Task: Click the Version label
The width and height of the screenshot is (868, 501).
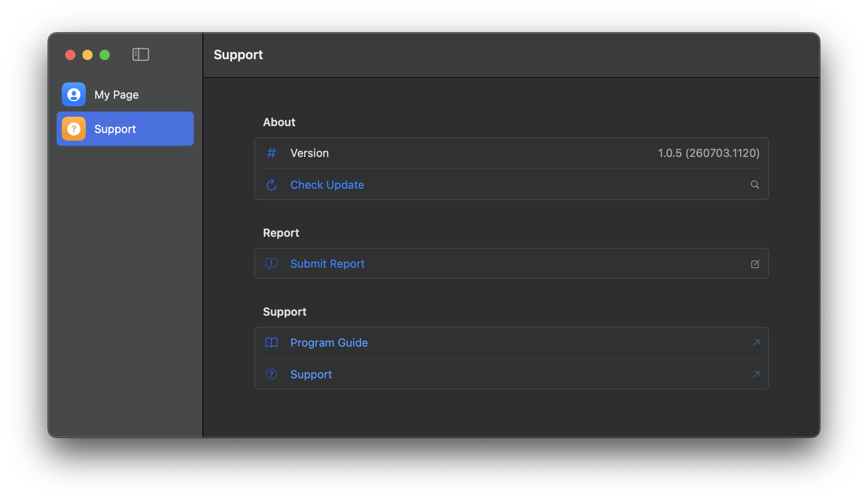Action: click(310, 153)
